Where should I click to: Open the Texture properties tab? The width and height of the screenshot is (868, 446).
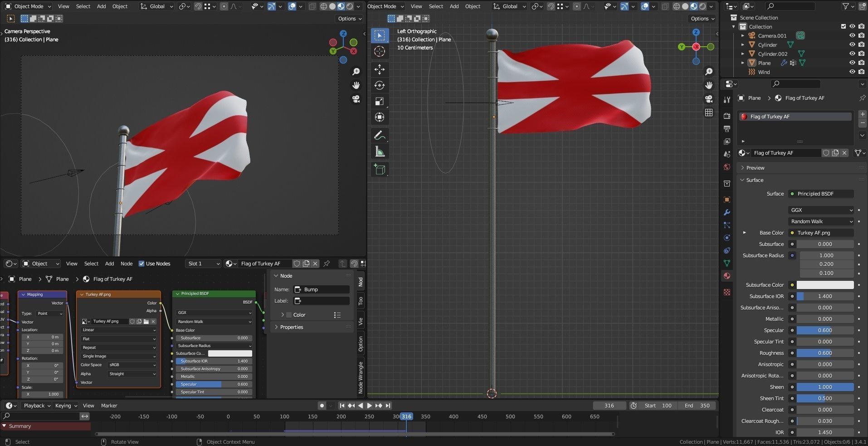727,292
